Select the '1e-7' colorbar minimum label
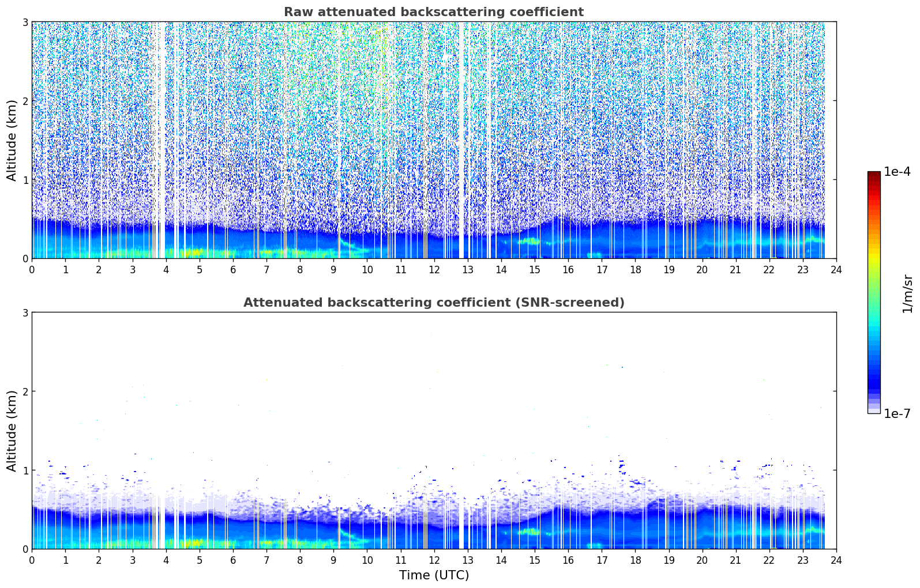This screenshot has width=920, height=588. click(x=897, y=413)
